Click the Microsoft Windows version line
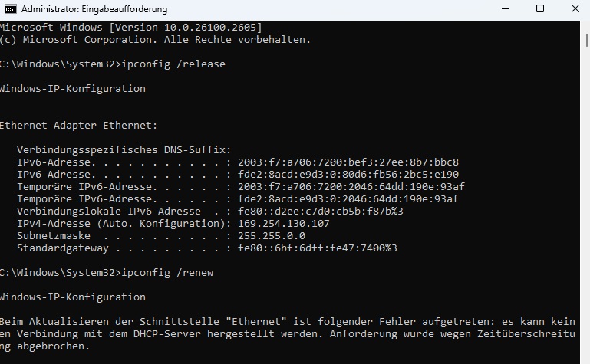Screen dimensions: 590x364 pyautogui.click(x=130, y=28)
